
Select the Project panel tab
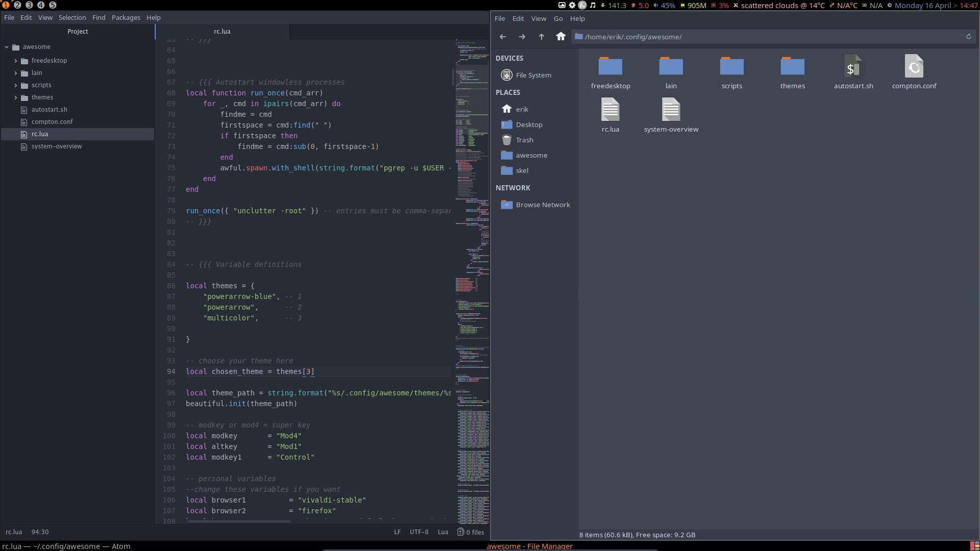pos(78,31)
